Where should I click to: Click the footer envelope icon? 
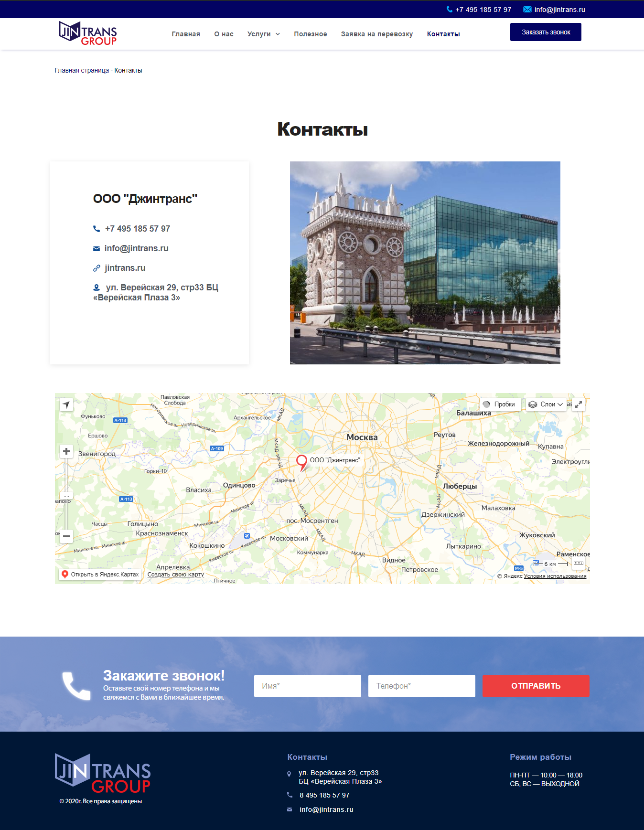click(x=290, y=809)
